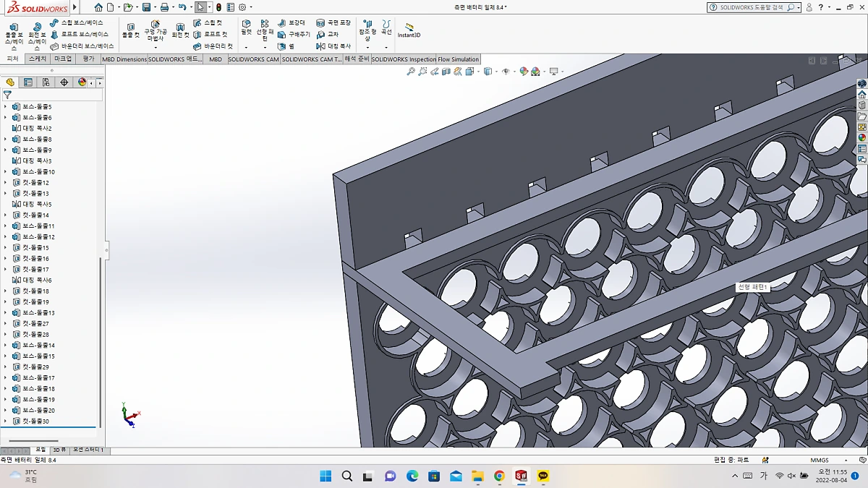Print using the printer icon
This screenshot has height=488, width=868.
(x=164, y=7)
